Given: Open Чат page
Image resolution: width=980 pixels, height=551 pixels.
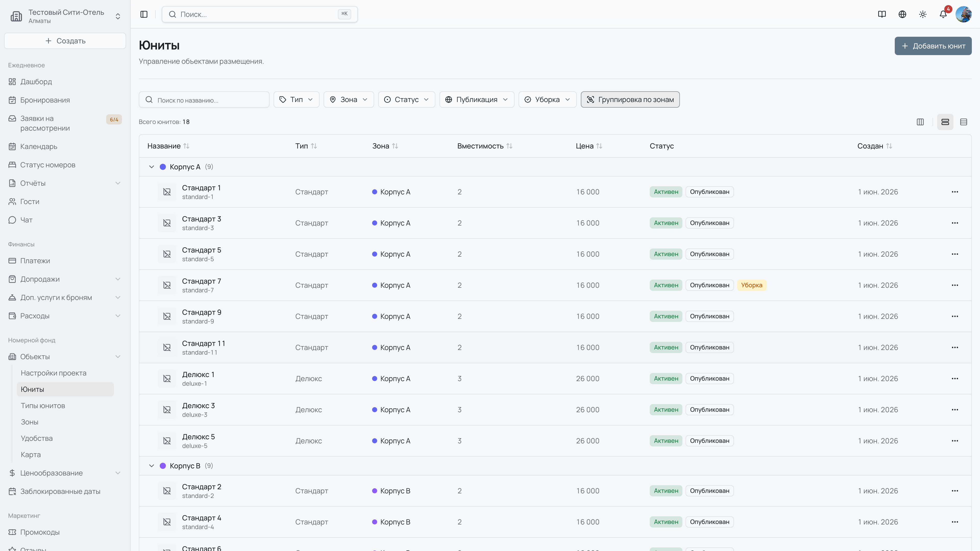Looking at the screenshot, I should [65, 220].
